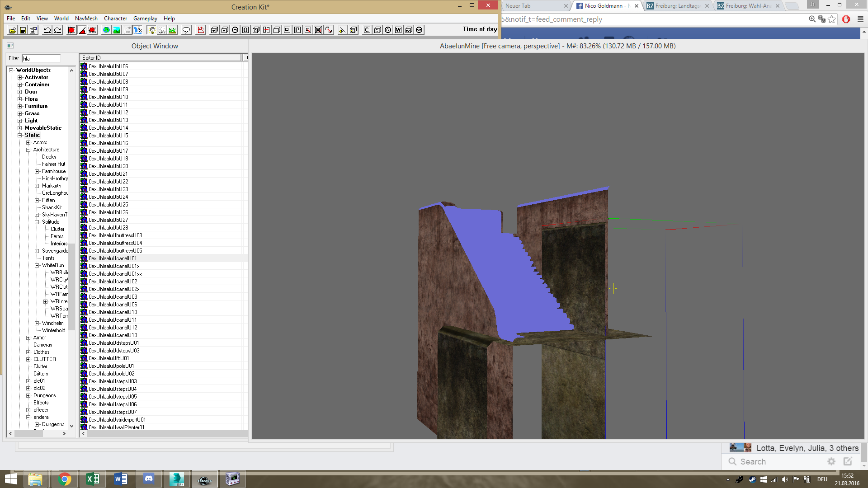The image size is (868, 488).
Task: Expand the Furniture tree node
Action: [20, 107]
